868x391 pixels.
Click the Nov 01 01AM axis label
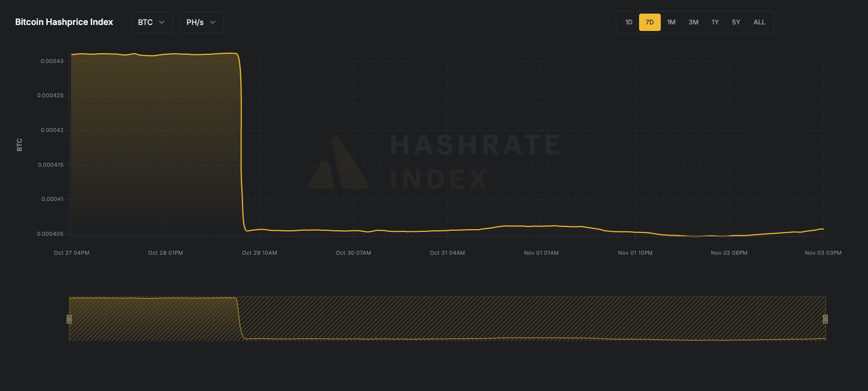click(541, 253)
